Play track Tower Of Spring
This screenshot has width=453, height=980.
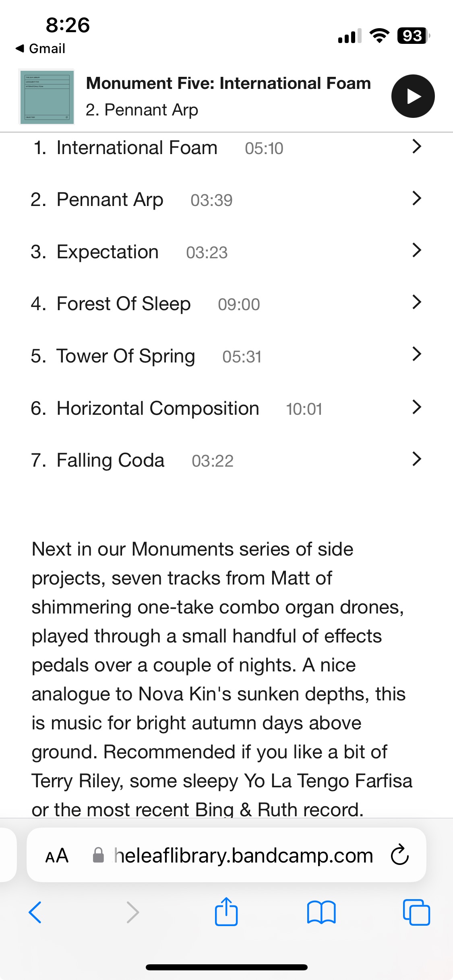pos(126,356)
